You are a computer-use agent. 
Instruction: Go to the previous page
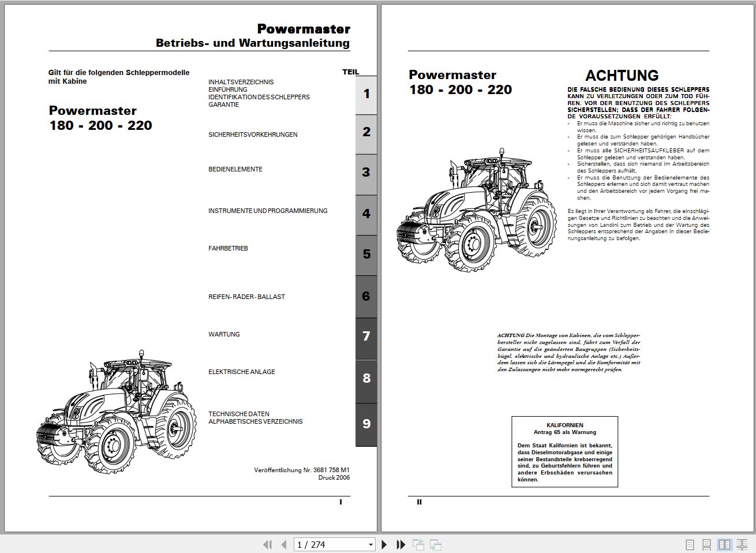pos(284,544)
